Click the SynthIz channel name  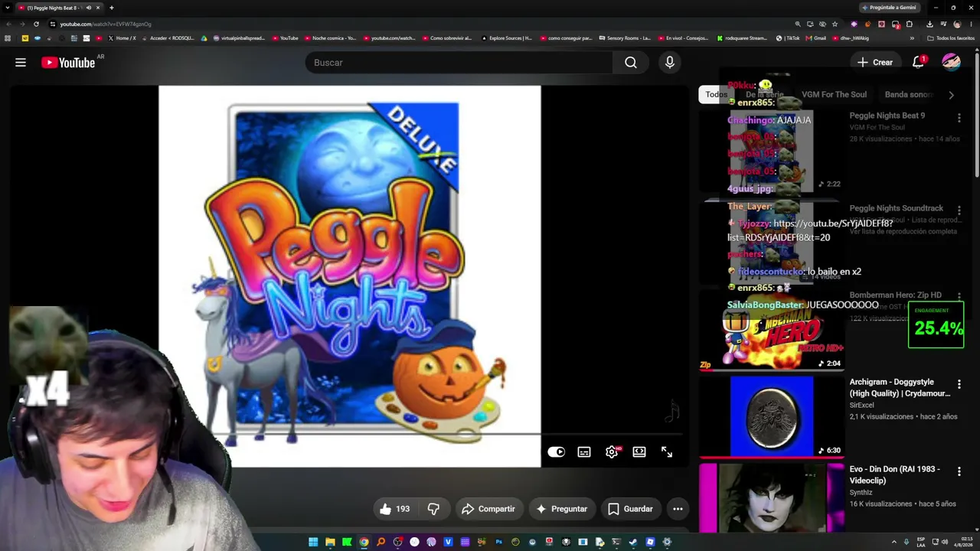click(861, 493)
